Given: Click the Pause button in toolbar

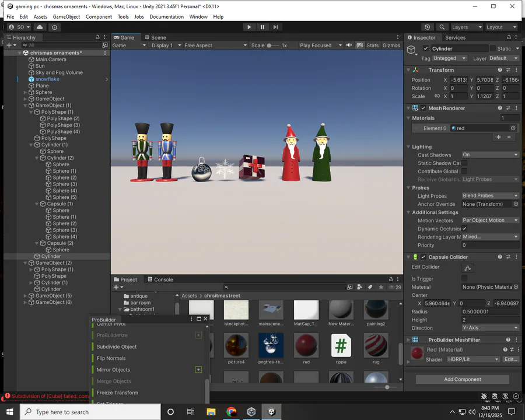Looking at the screenshot, I should point(262,27).
